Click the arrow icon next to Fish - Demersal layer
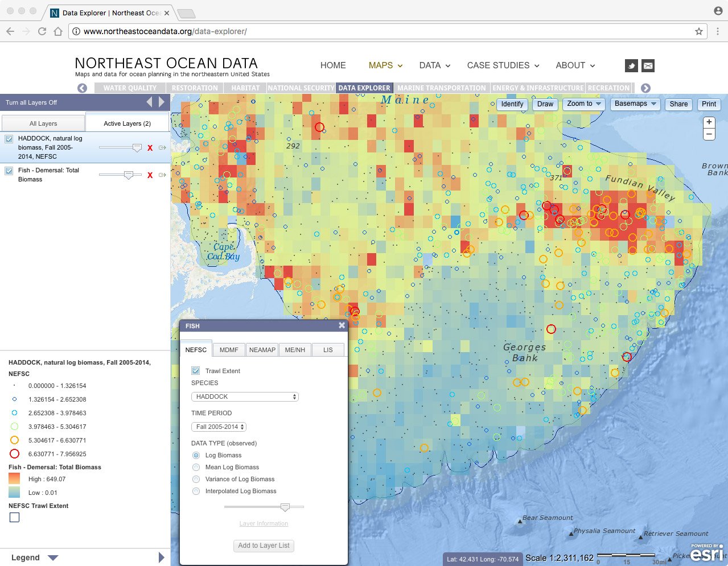 [x=162, y=175]
